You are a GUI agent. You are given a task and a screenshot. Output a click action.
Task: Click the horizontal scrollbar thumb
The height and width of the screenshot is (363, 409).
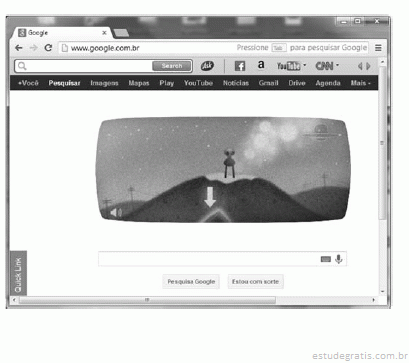coord(147,300)
